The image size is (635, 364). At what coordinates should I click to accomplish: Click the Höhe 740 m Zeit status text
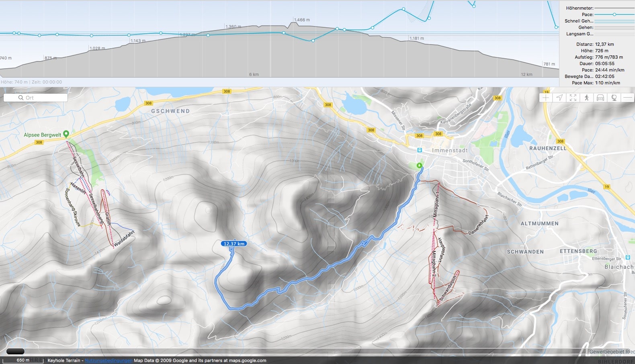(x=31, y=82)
